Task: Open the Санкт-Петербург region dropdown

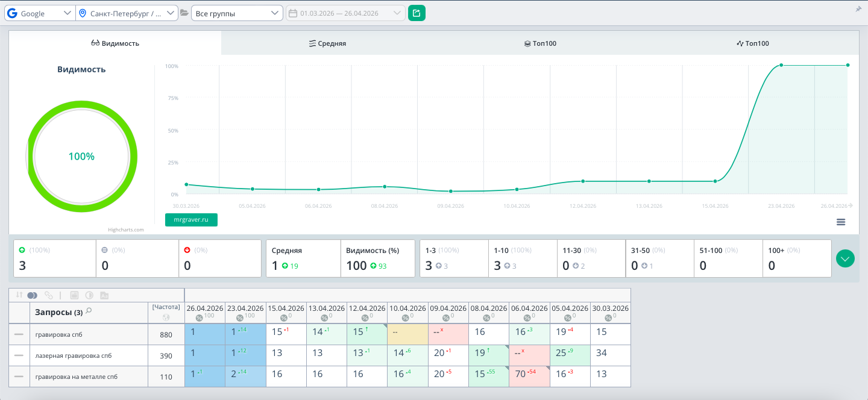Action: 127,13
